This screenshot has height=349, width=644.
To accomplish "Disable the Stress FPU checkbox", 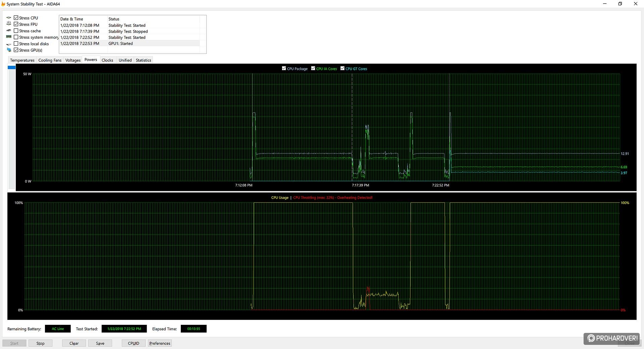I will click(16, 24).
